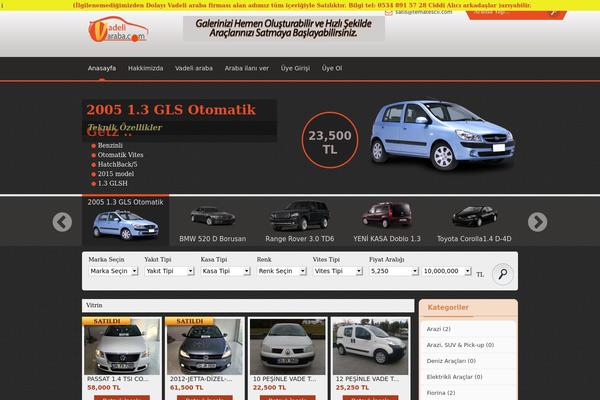Open the Arazi, SUV & Pick-up (0) category
Screen dimensions: 600x400
point(460,345)
